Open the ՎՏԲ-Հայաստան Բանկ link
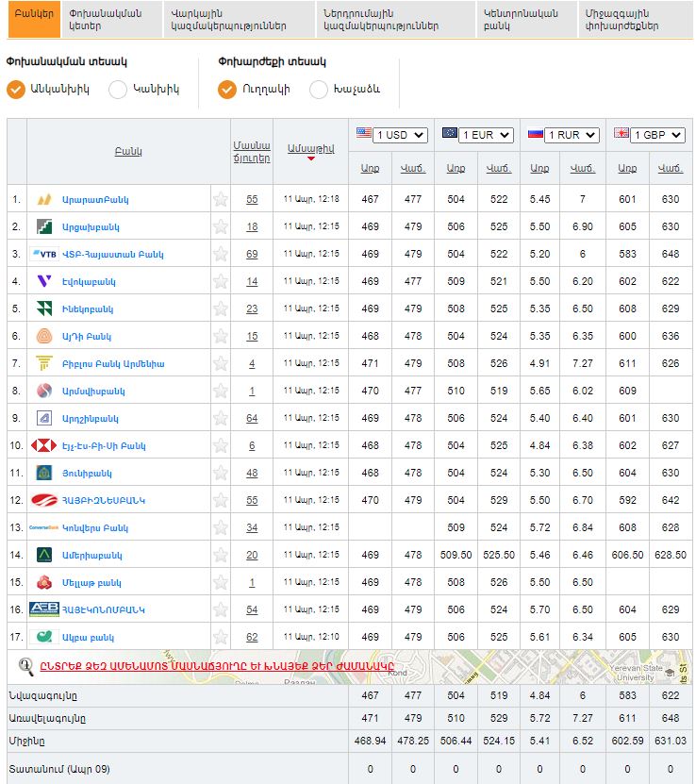Image resolution: width=696 pixels, height=784 pixels. [113, 255]
